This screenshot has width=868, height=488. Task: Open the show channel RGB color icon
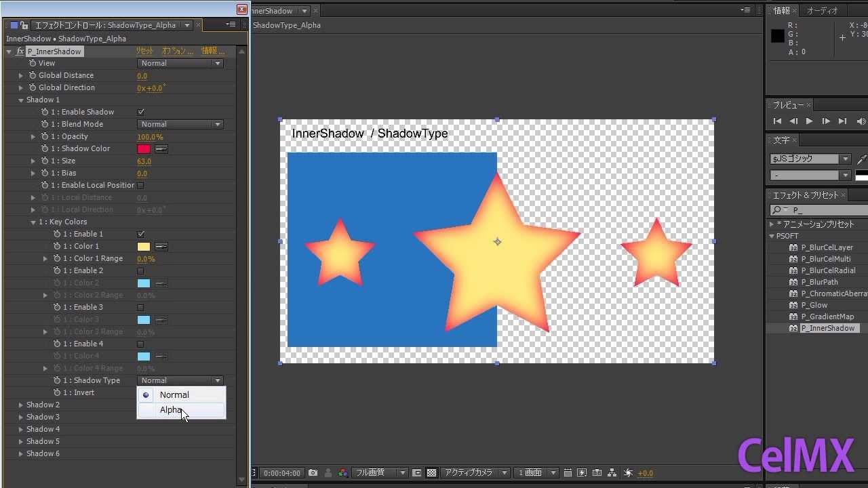point(343,473)
